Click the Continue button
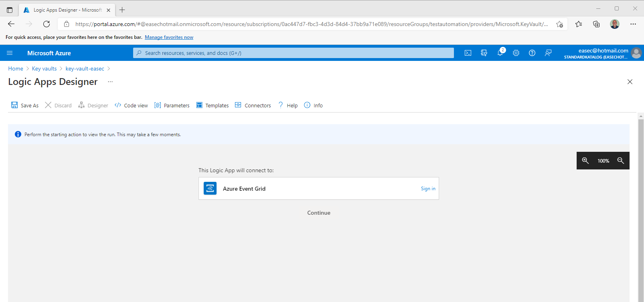This screenshot has height=302, width=644. [x=319, y=213]
